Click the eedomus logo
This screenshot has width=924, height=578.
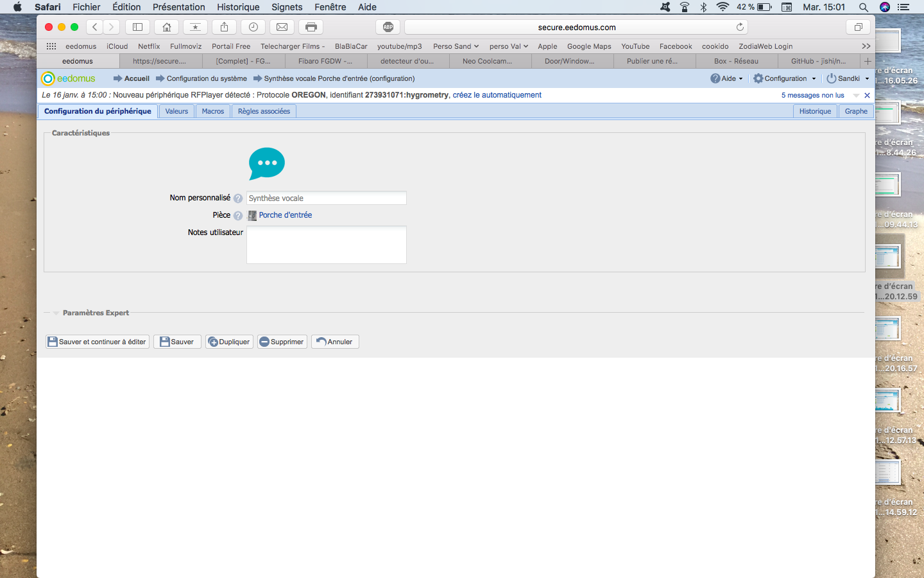coord(68,78)
